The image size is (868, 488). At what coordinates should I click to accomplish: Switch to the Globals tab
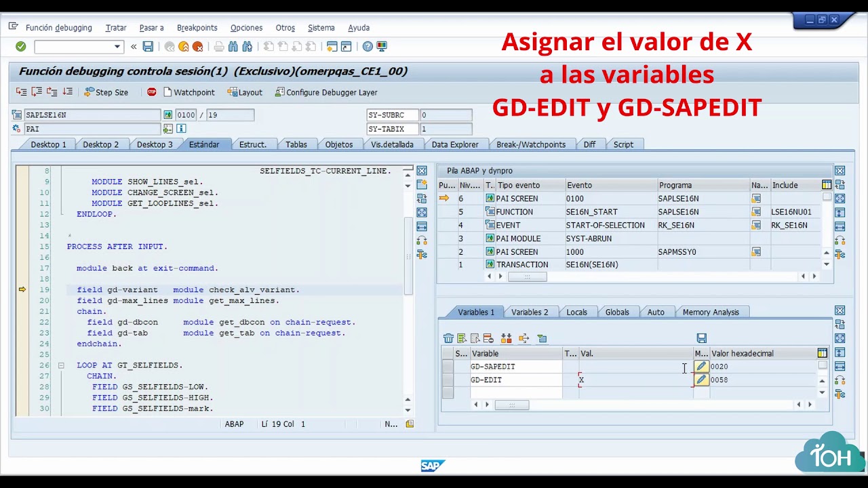[617, 312]
